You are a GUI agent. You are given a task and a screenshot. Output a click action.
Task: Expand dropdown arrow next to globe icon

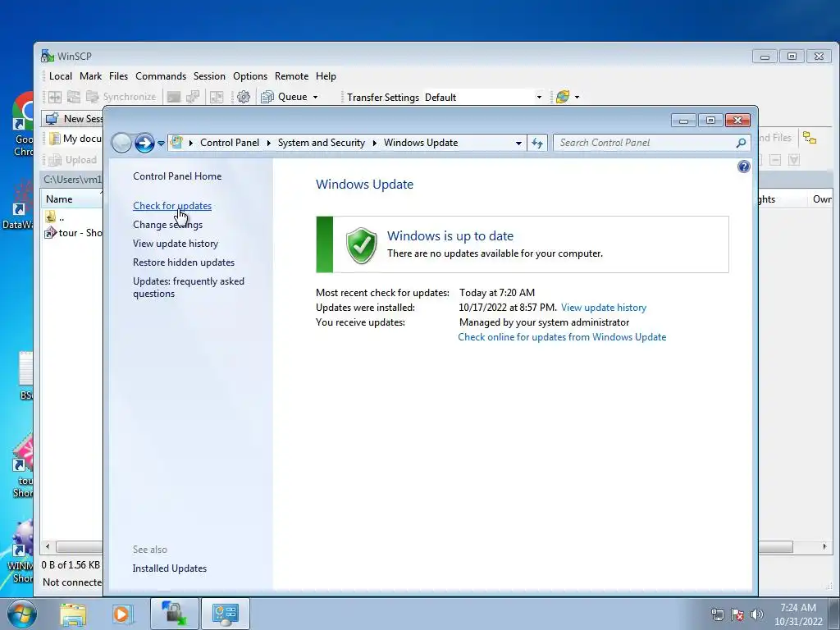[577, 98]
